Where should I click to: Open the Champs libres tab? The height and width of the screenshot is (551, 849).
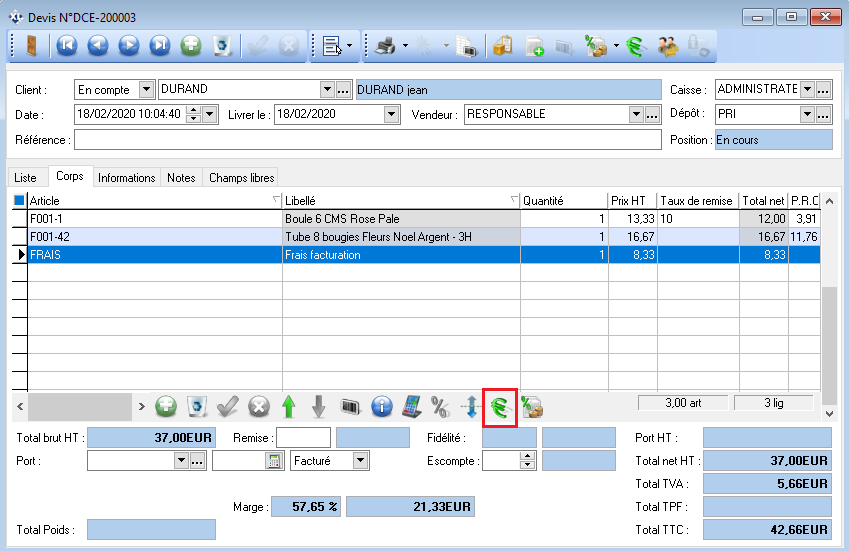point(240,178)
